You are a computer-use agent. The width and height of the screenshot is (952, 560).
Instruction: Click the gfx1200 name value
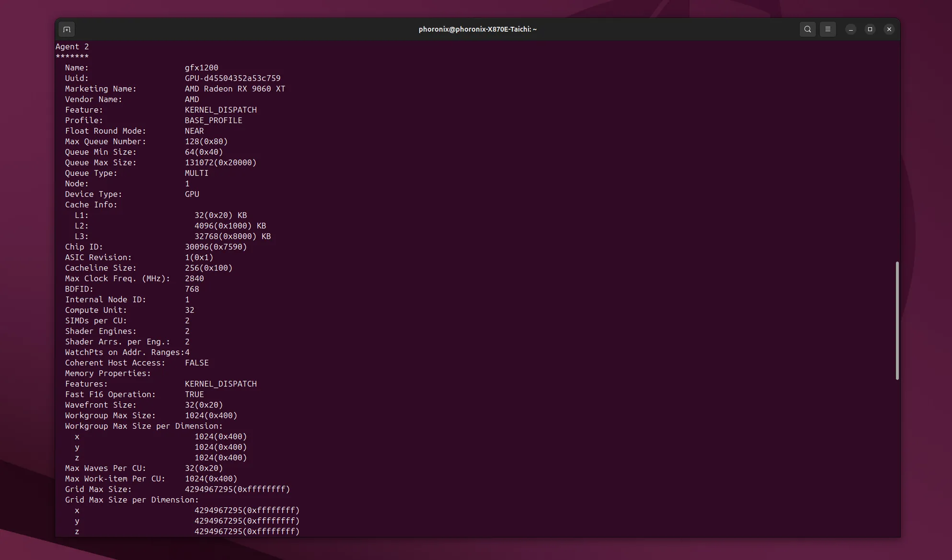pyautogui.click(x=201, y=68)
